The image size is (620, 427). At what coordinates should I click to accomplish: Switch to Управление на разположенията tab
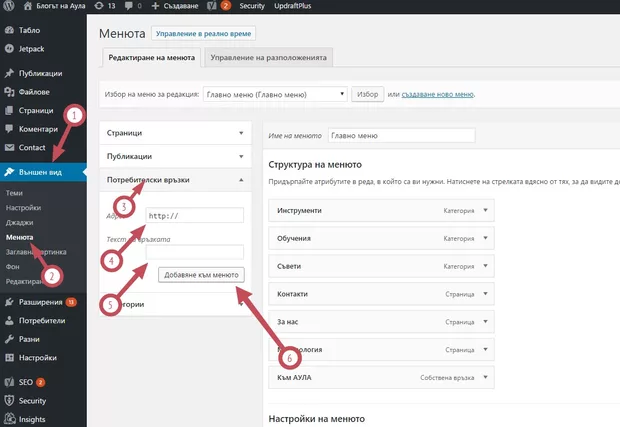(268, 58)
